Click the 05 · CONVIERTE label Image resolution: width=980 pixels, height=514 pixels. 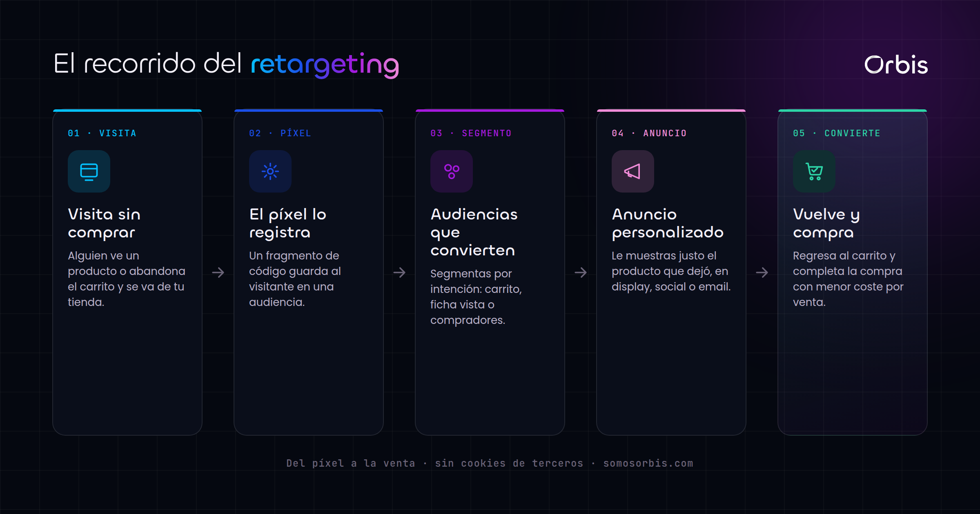click(x=837, y=133)
